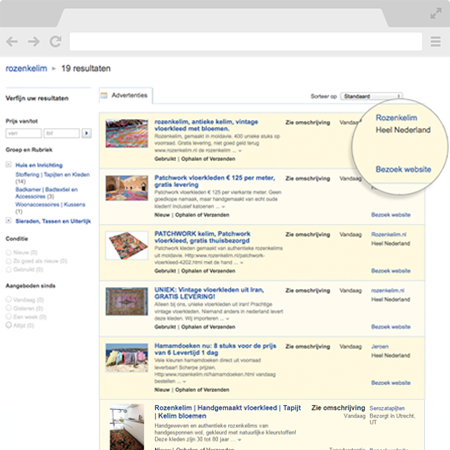Open the Sorteer op Standaard dropdown
The height and width of the screenshot is (450, 450).
371,96
